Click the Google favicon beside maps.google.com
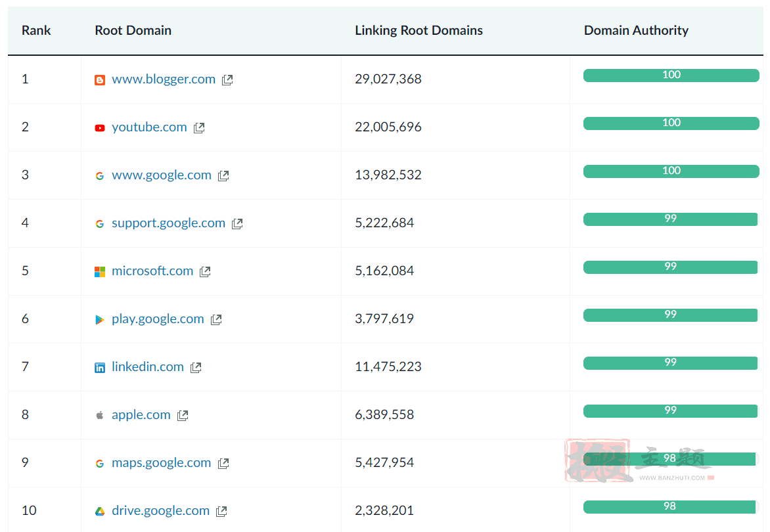 pyautogui.click(x=100, y=464)
